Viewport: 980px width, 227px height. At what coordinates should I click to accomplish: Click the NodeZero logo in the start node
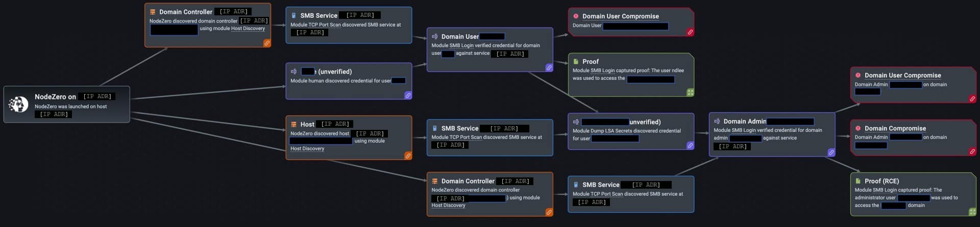pyautogui.click(x=18, y=104)
